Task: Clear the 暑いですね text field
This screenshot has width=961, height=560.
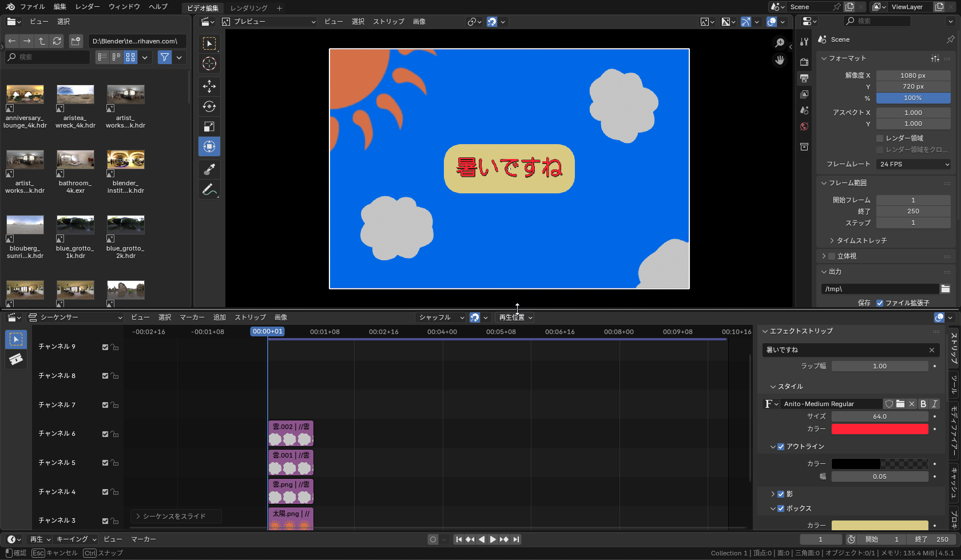Action: [x=932, y=350]
